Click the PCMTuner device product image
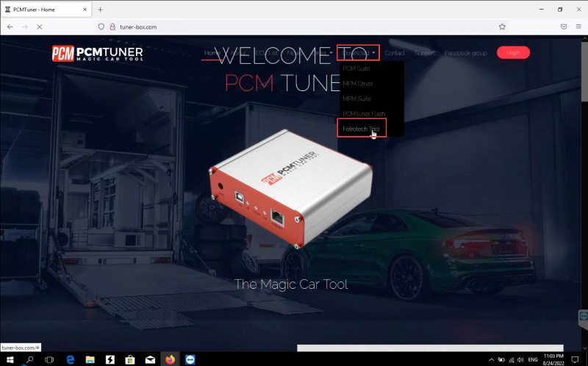The image size is (588, 366). (x=291, y=189)
